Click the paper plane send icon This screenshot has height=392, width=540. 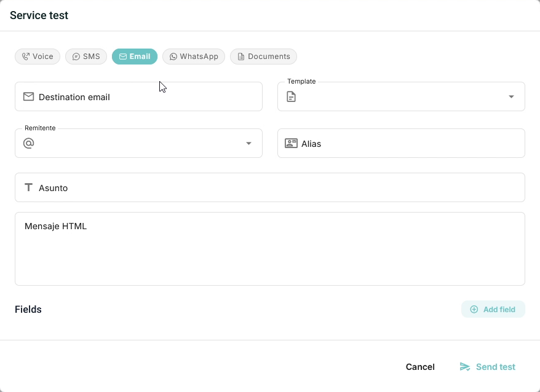pos(465,367)
